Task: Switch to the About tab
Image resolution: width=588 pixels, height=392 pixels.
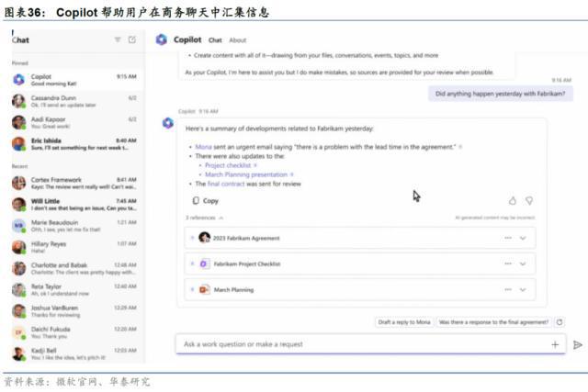Action: coord(237,40)
